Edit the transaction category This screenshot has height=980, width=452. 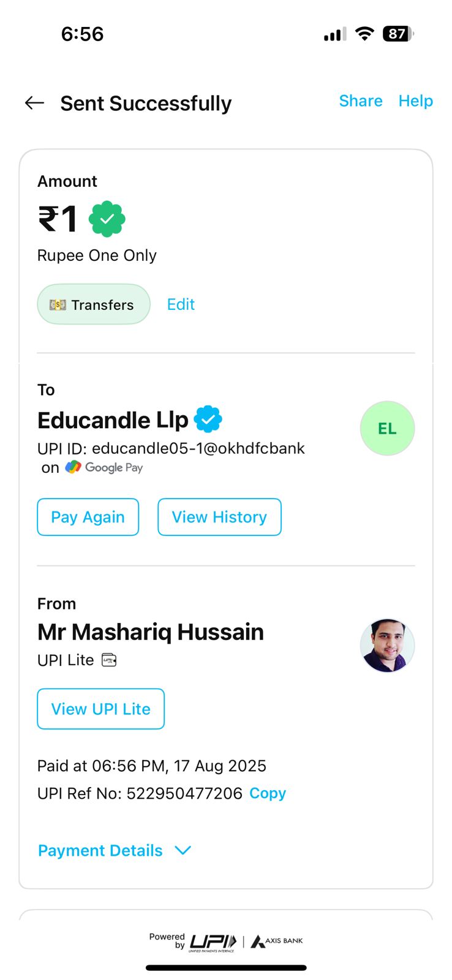pyautogui.click(x=181, y=304)
